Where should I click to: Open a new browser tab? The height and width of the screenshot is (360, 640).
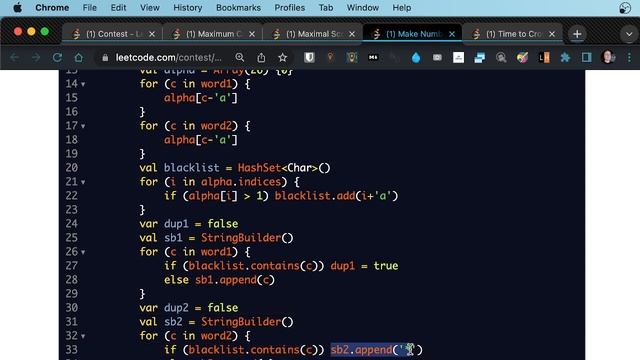point(577,34)
